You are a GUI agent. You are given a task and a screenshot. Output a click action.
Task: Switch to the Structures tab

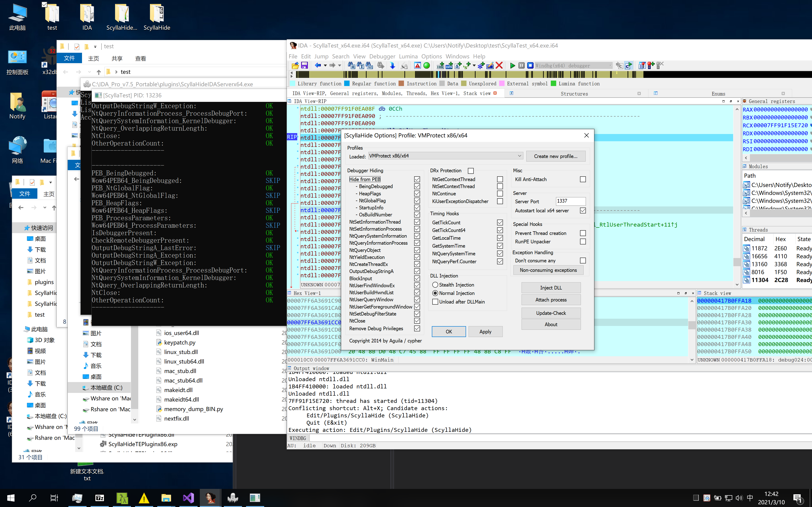(x=574, y=93)
